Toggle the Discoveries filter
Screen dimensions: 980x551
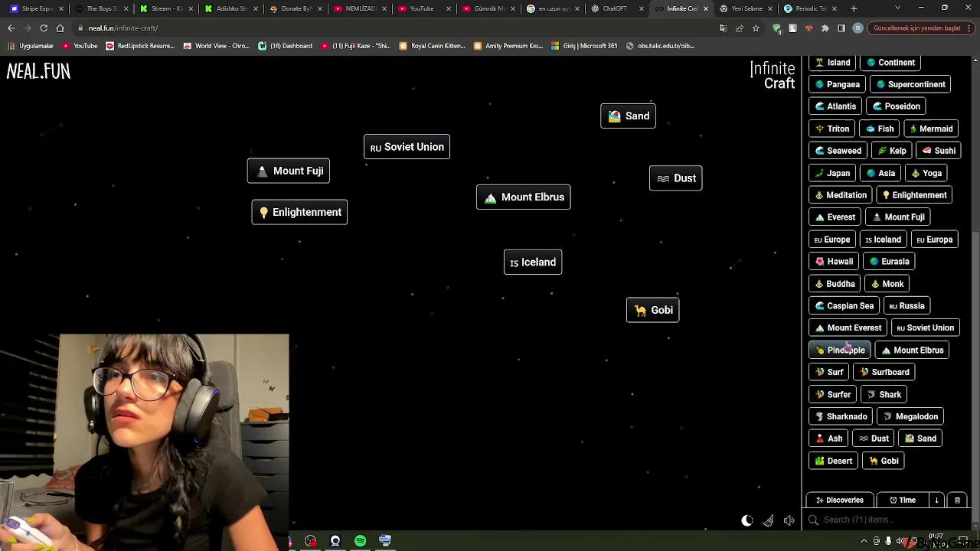click(839, 500)
